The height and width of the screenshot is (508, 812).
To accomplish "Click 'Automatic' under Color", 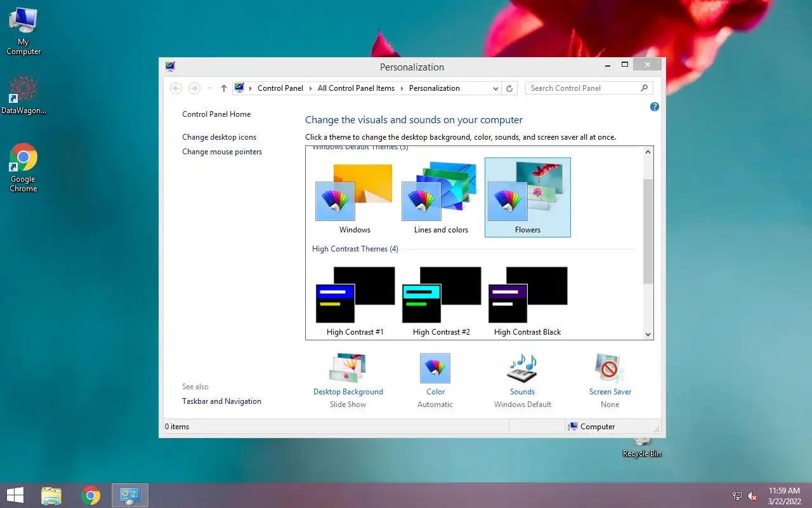I will pos(435,404).
